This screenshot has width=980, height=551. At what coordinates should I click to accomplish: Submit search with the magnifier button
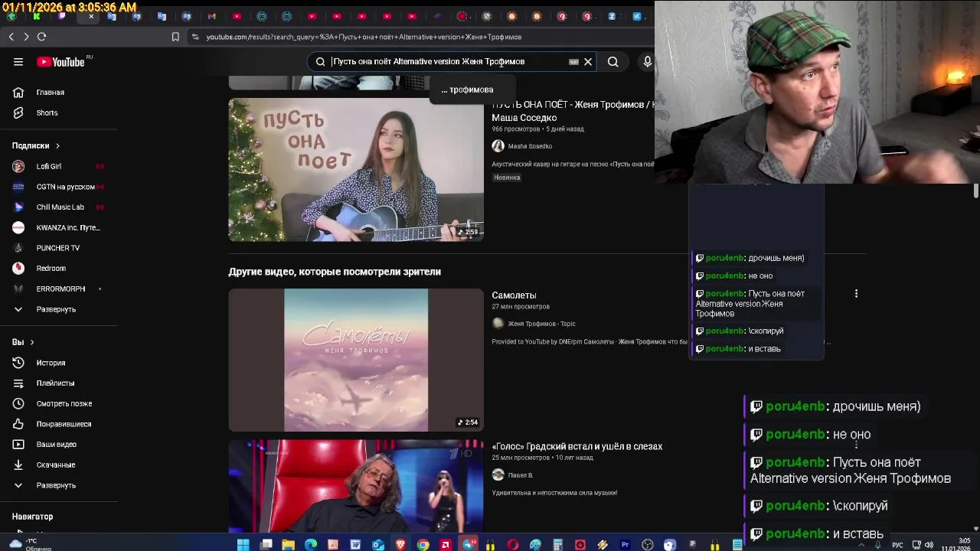point(612,62)
